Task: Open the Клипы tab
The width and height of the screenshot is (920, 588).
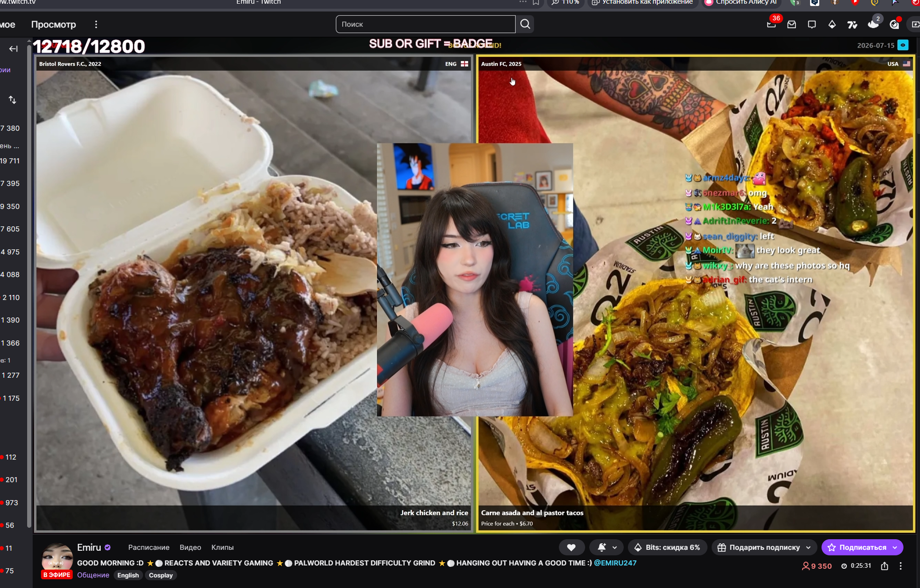Action: point(222,547)
